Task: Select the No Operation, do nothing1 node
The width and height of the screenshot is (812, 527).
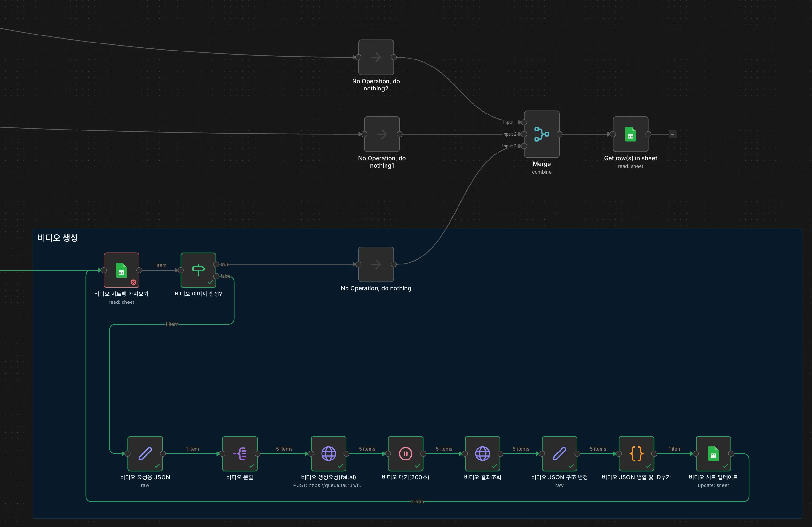Action: pyautogui.click(x=382, y=134)
